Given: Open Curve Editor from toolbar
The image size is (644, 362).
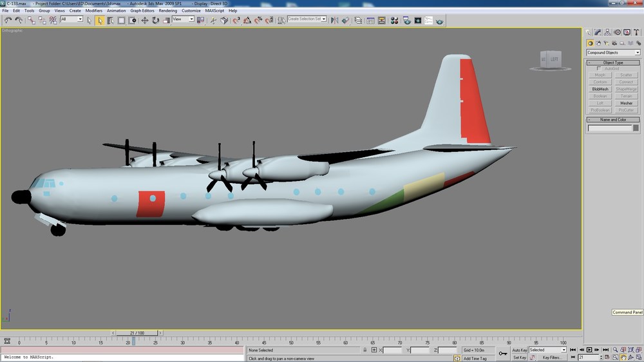Looking at the screenshot, I should 370,20.
